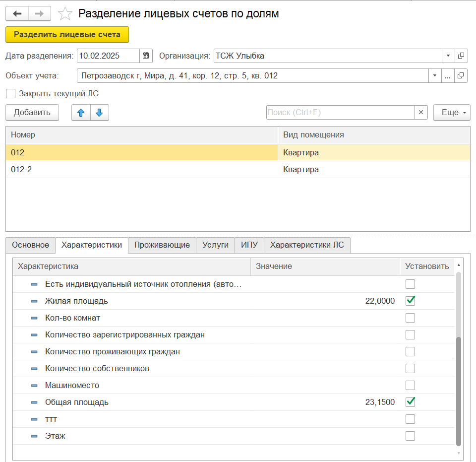Screen dimensions: 476x462
Task: Sort by the Вид помещения column header
Action: coord(374,135)
